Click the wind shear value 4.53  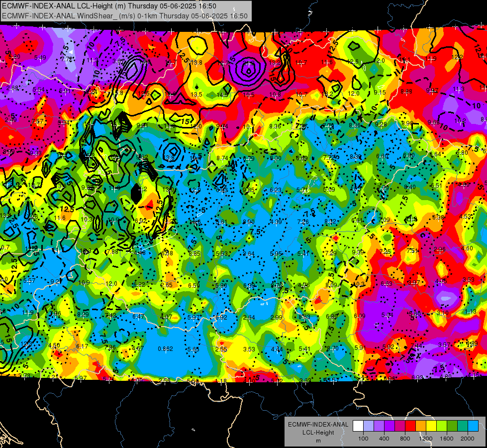pyautogui.click(x=465, y=217)
